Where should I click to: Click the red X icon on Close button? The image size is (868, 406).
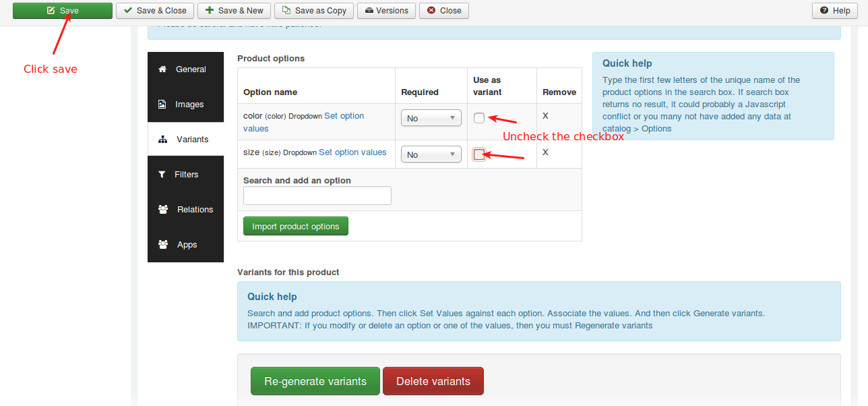[x=431, y=11]
